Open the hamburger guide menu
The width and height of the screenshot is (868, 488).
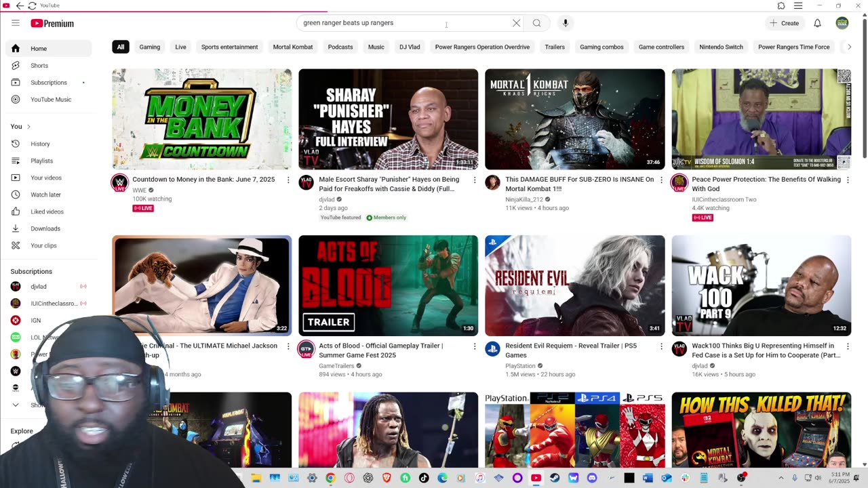click(16, 23)
